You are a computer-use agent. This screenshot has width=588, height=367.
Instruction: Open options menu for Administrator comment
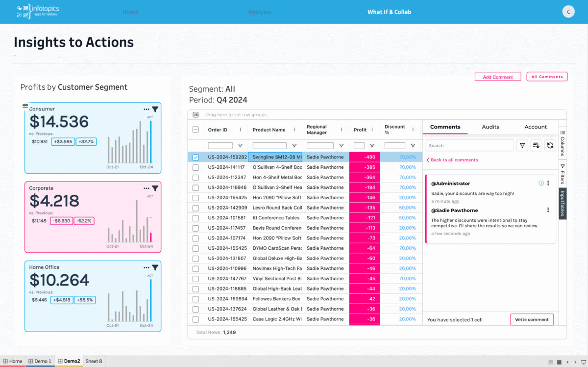(x=548, y=183)
